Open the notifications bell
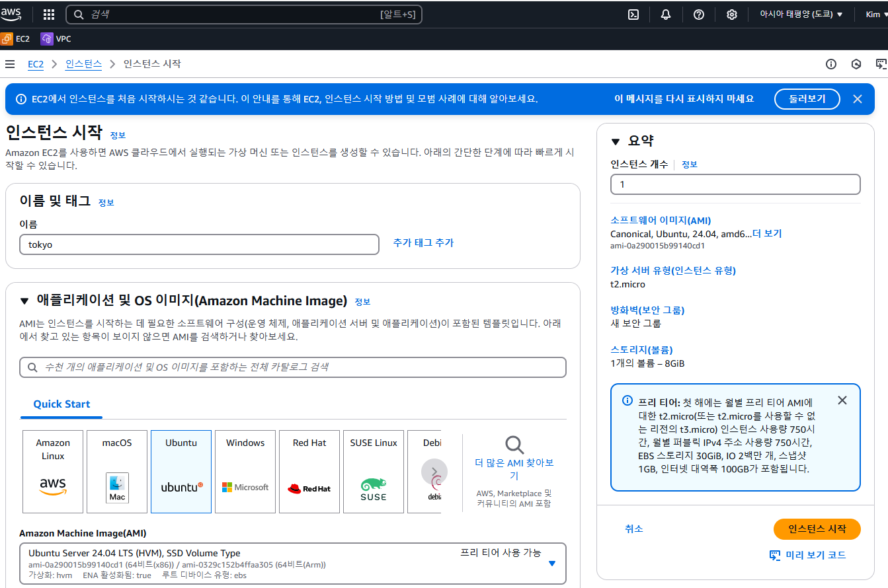 point(666,15)
